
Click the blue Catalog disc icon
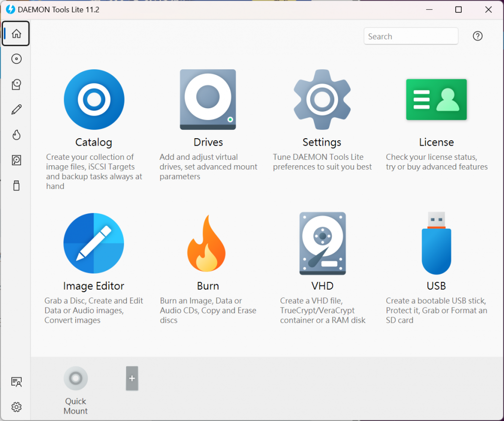coord(94,99)
